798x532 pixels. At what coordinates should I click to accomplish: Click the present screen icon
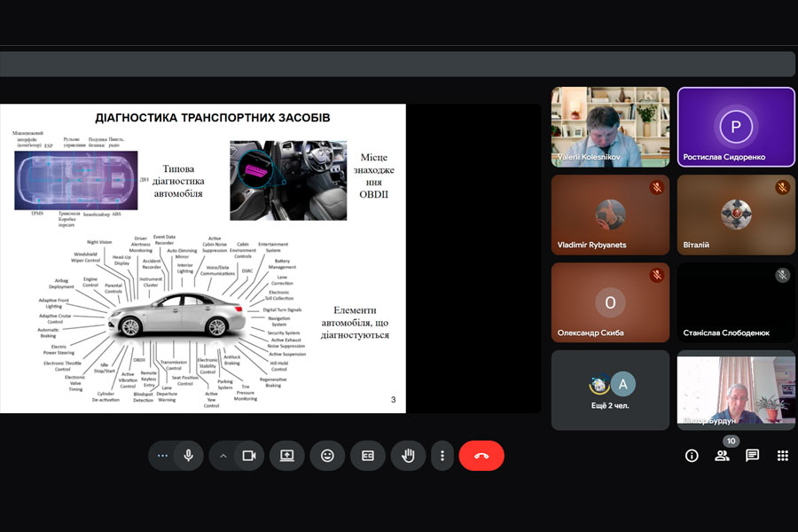tap(286, 456)
